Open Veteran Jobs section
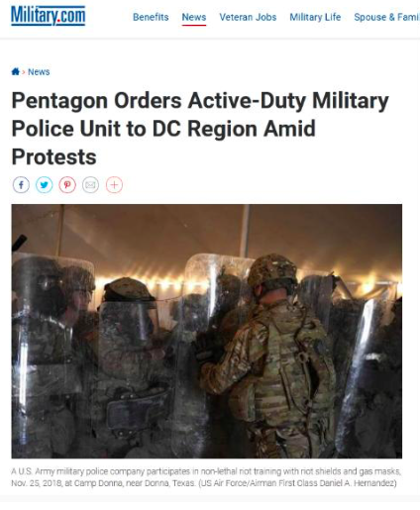This screenshot has height=510, width=420. (248, 17)
